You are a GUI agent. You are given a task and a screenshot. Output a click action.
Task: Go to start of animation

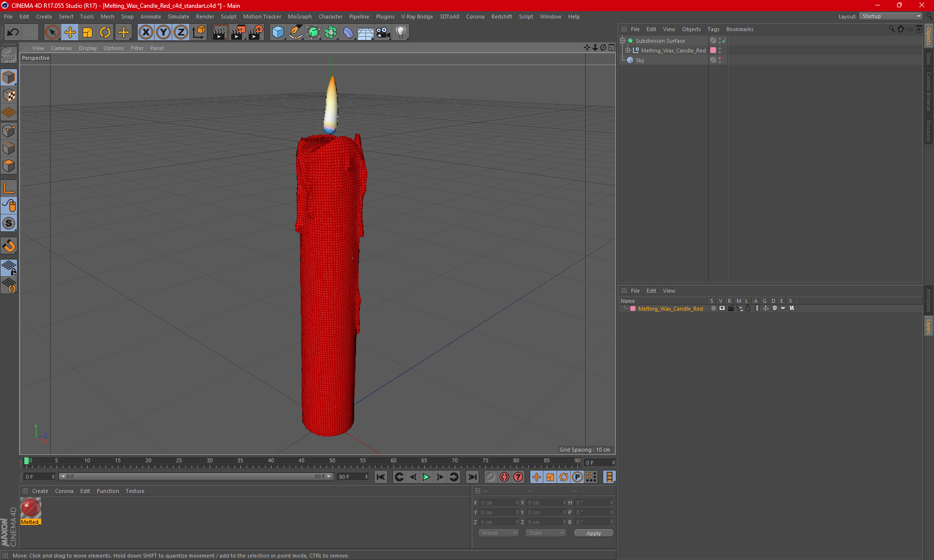(x=380, y=477)
